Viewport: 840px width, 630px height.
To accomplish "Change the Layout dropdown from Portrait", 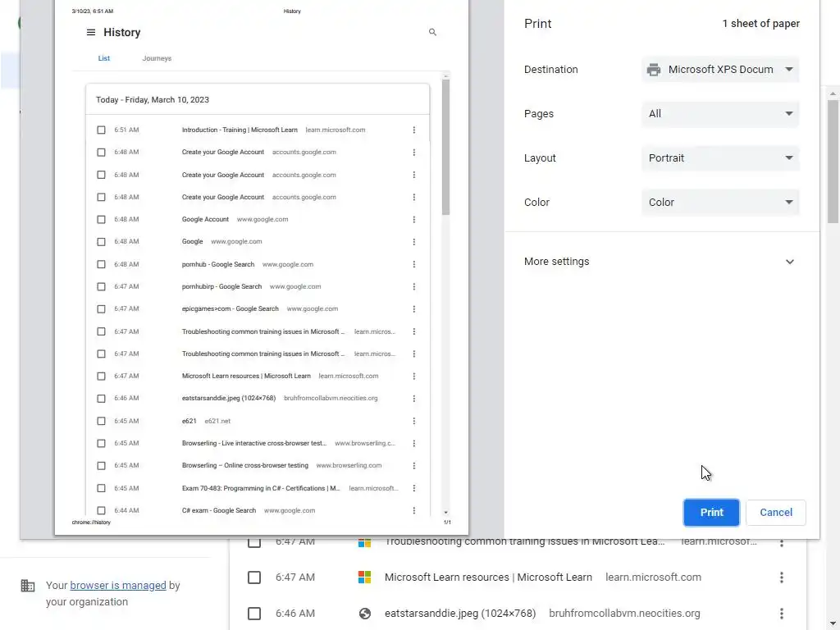I will 720,158.
